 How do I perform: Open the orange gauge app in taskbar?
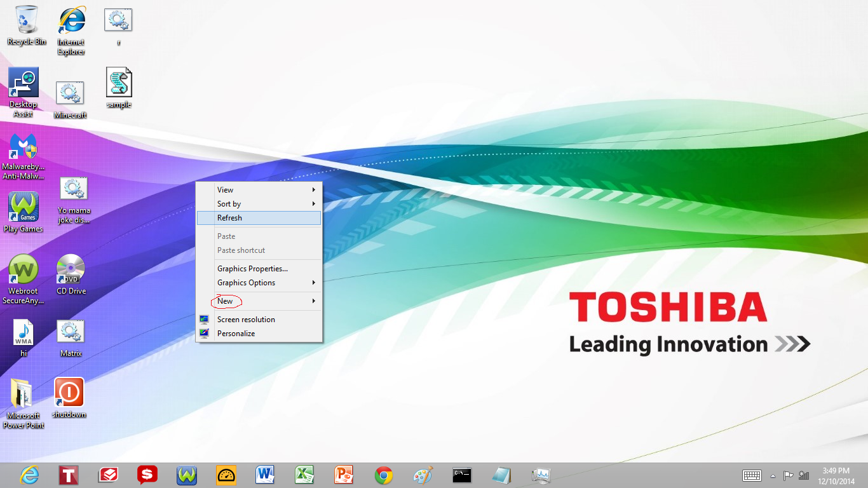(226, 475)
